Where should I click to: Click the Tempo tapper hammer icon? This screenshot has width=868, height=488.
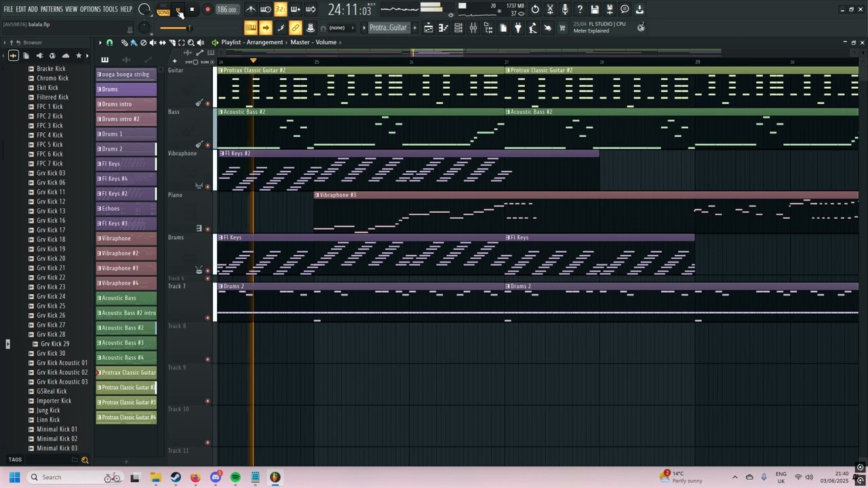coord(533,28)
